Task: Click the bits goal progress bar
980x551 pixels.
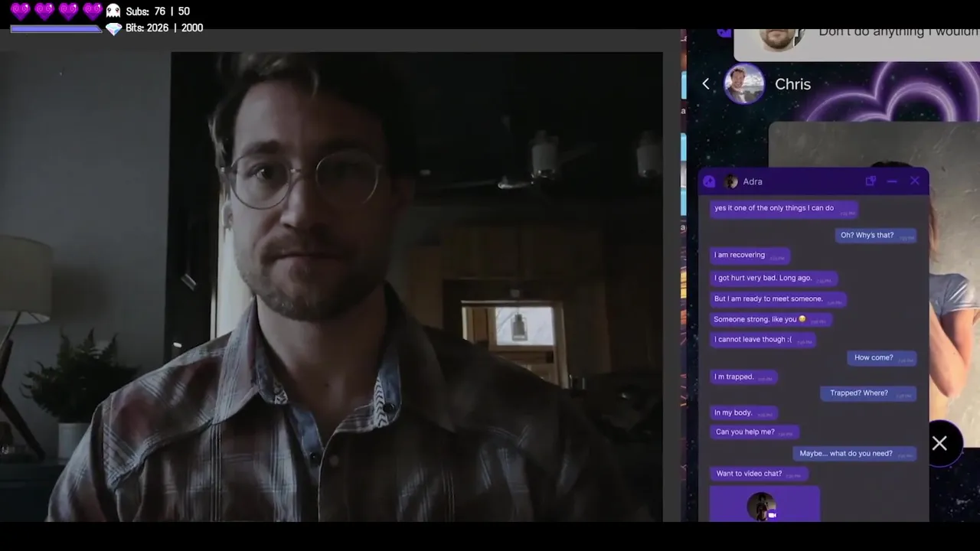Action: coord(56,29)
